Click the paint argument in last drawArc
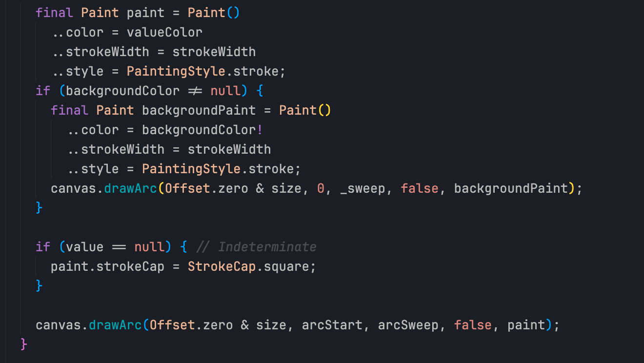Screen dimensions: 644x363 (x=526, y=325)
